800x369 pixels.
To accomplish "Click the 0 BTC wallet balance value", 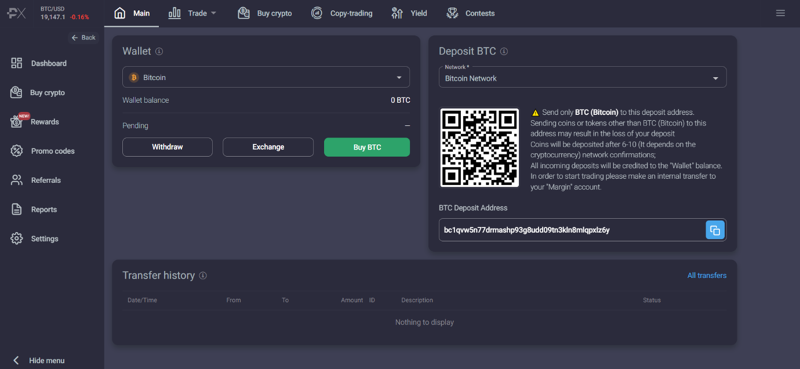I will tap(401, 100).
